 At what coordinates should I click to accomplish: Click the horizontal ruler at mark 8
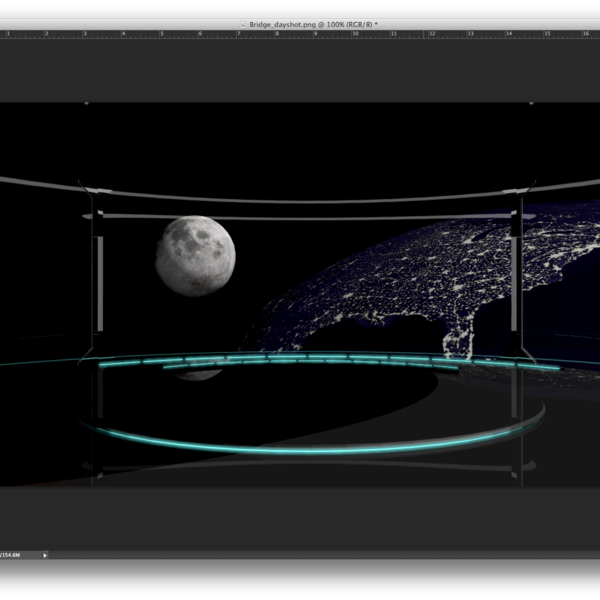(x=277, y=34)
